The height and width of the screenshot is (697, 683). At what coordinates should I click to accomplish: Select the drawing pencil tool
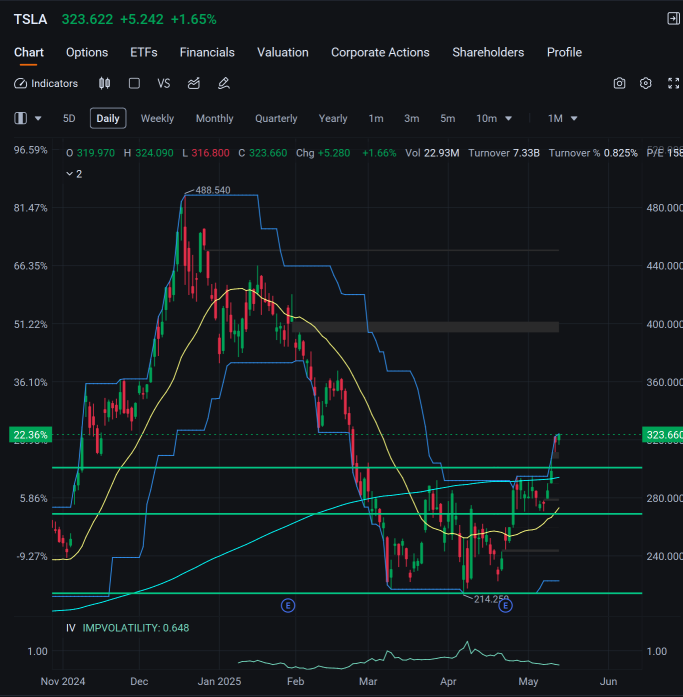[224, 84]
